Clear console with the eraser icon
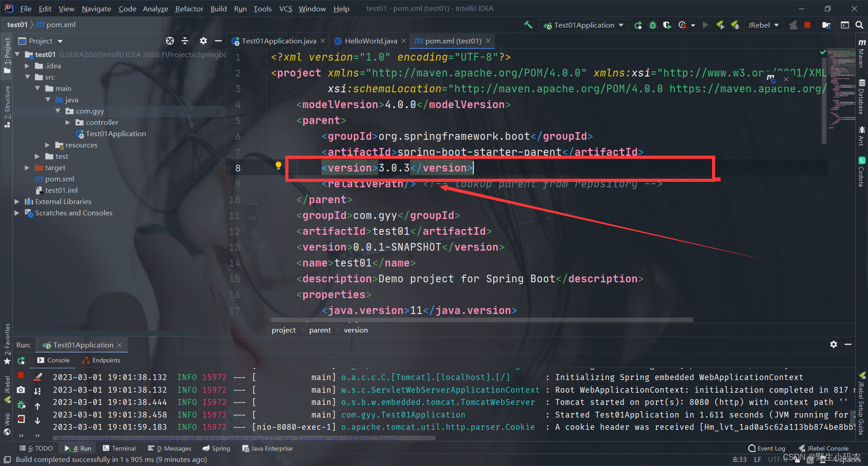The width and height of the screenshot is (868, 466). click(38, 376)
